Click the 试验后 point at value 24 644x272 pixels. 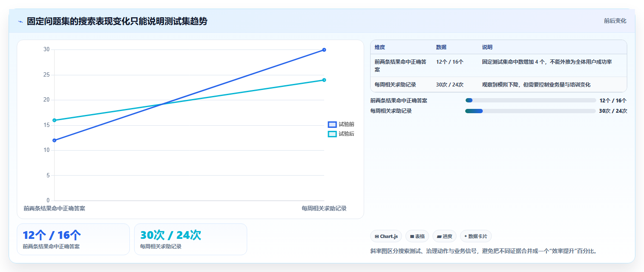click(x=324, y=80)
